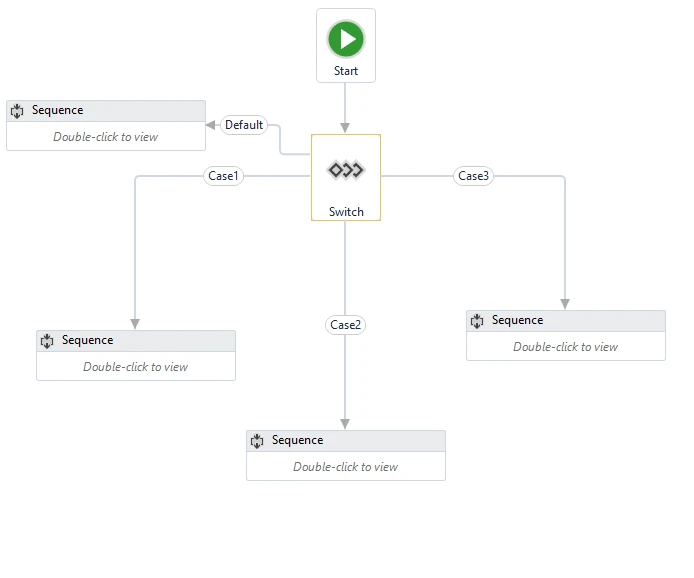Select the Case2 connector label
Image resolution: width=694 pixels, height=578 pixels.
345,325
